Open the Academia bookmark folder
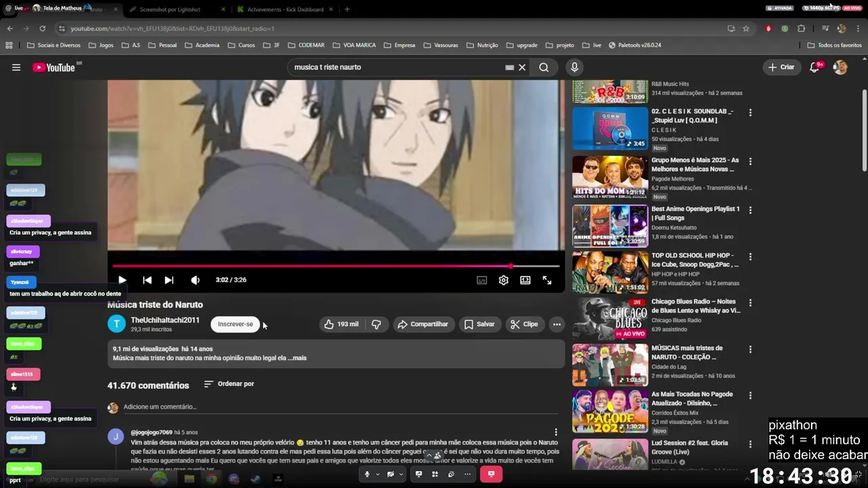This screenshot has width=868, height=488. [201, 45]
